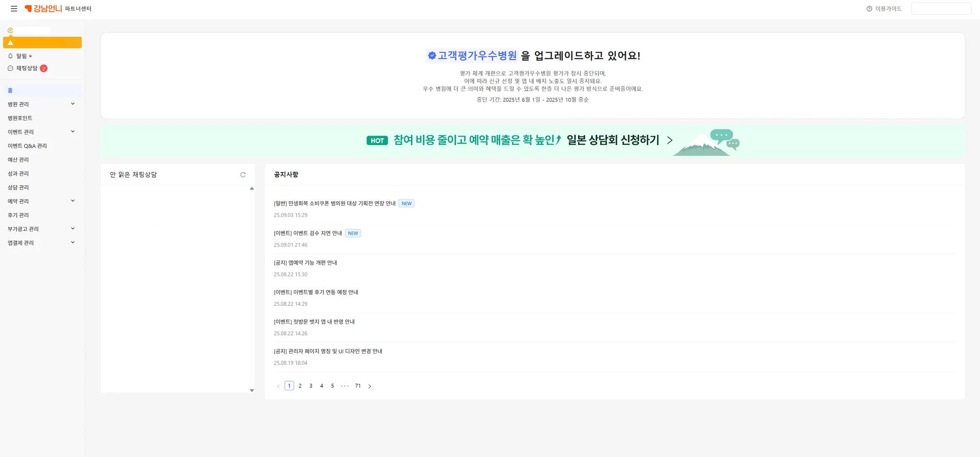The image size is (980, 457).
Task: Click the scroll-down arrow in chat panel
Action: tap(252, 391)
